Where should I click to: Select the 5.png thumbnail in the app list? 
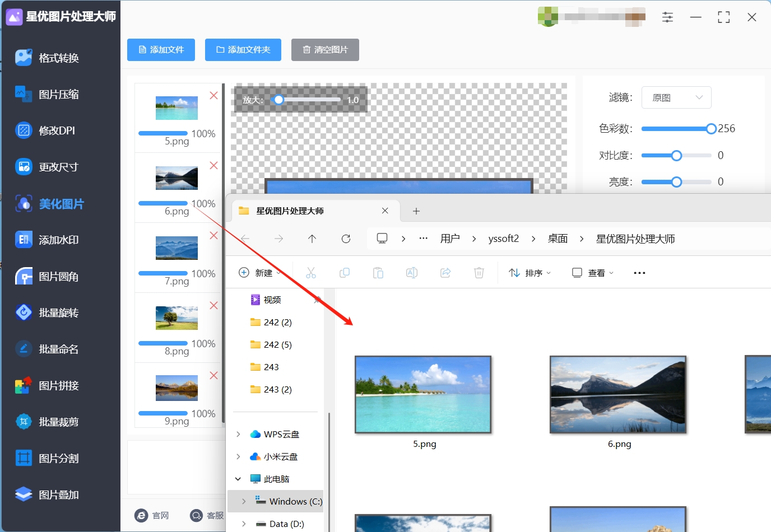point(177,108)
